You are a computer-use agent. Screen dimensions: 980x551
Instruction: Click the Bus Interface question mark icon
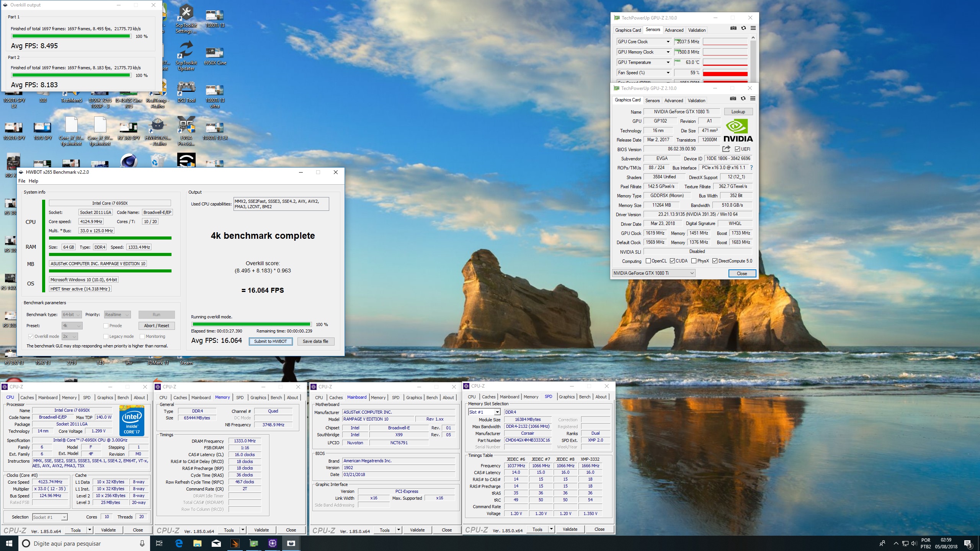coord(751,168)
